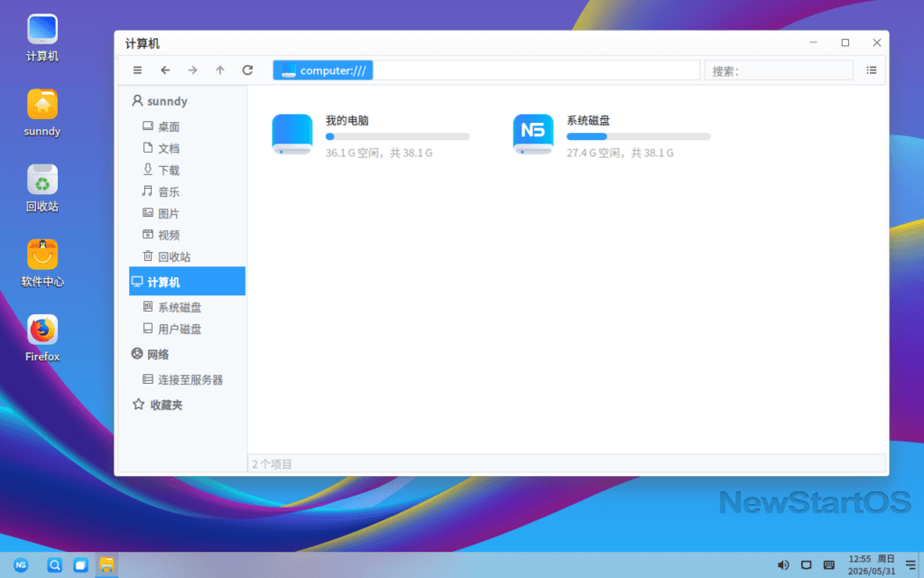Select 计算机 in the sidebar
The height and width of the screenshot is (578, 924).
tap(187, 282)
